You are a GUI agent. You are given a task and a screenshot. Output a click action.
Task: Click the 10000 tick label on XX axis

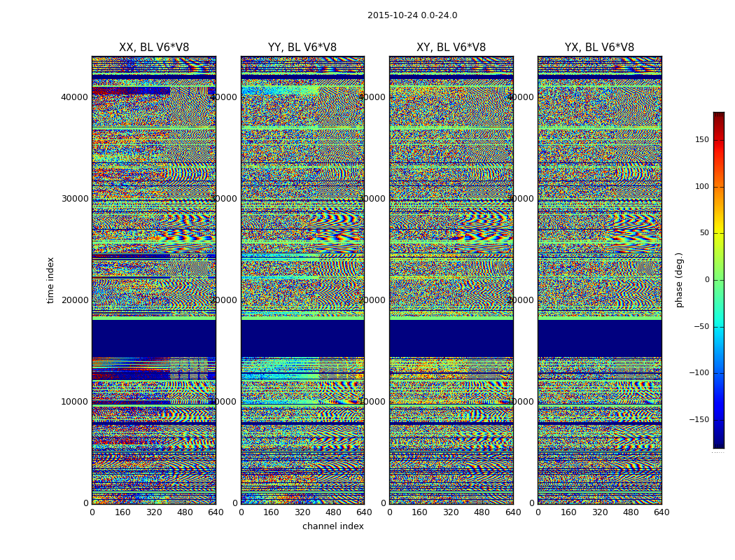pyautogui.click(x=74, y=402)
